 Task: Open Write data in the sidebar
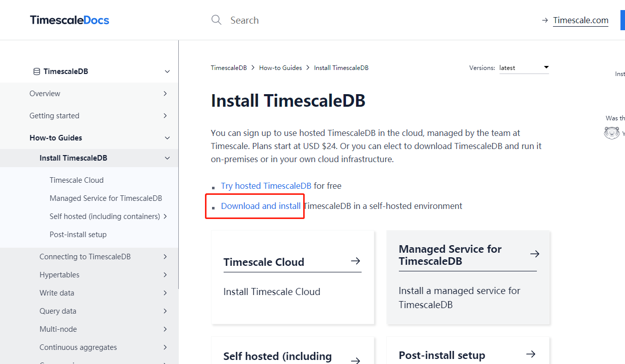pyautogui.click(x=57, y=293)
